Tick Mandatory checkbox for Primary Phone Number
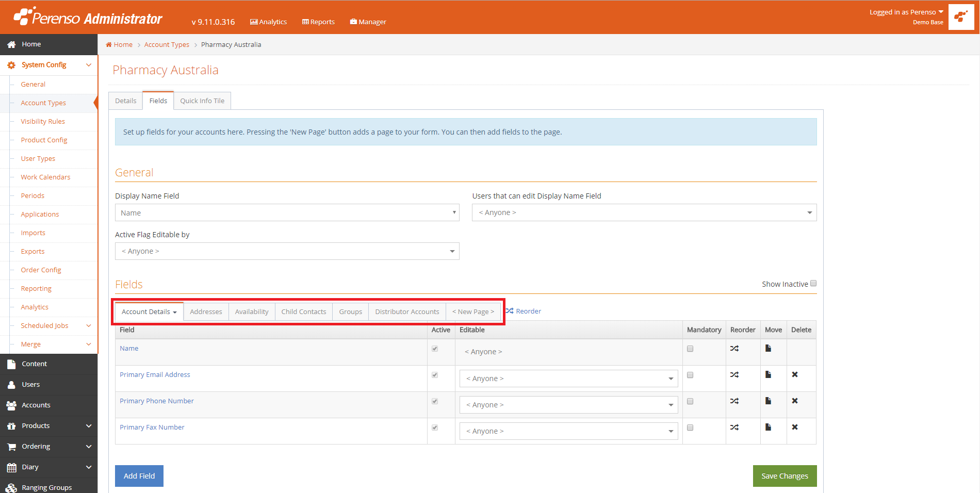This screenshot has height=493, width=980. pos(690,401)
